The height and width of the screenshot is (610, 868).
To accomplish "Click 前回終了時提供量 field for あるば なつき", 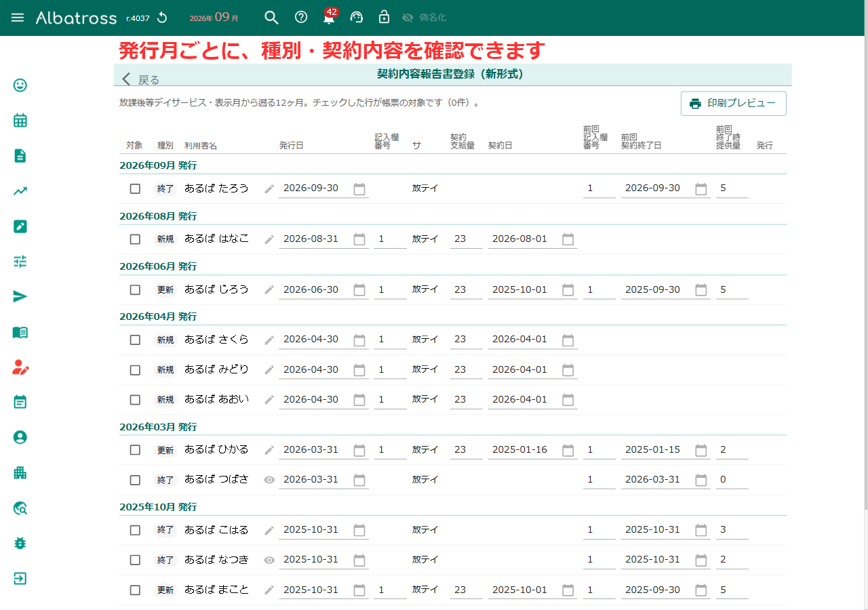I will (732, 560).
